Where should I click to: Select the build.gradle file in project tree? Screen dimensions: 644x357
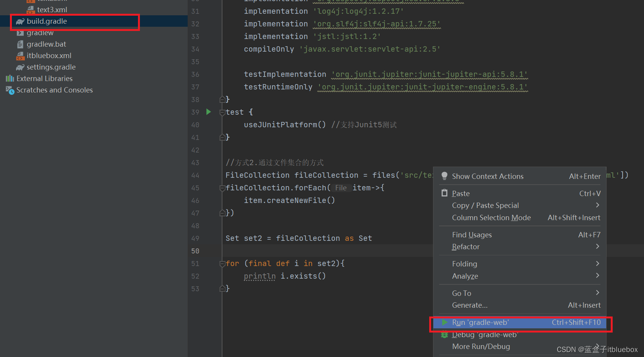(x=47, y=21)
